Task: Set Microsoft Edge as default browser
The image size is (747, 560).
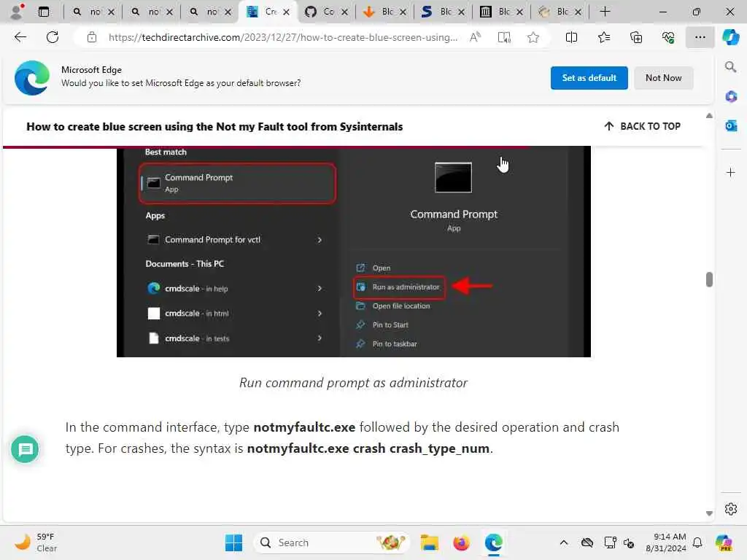Action: 589,77
